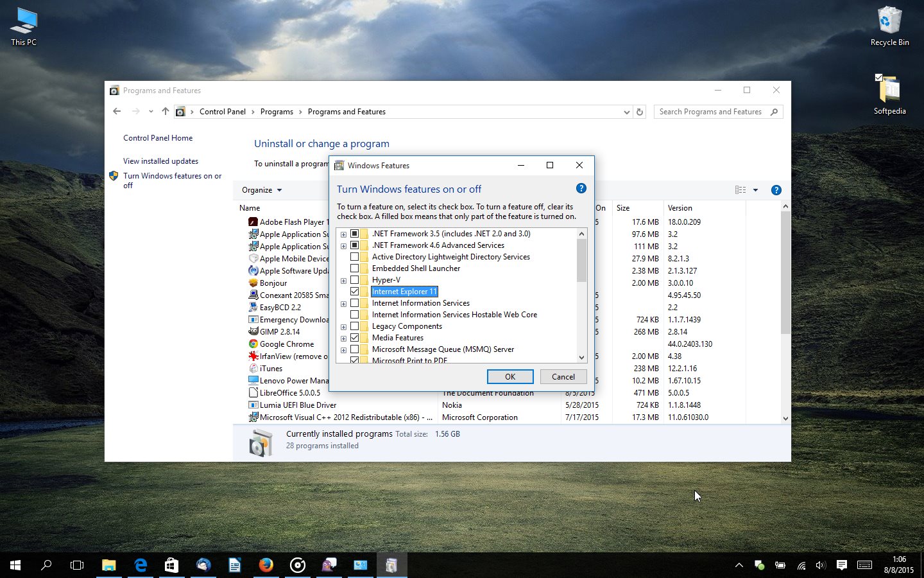
Task: Expand Media Features node
Action: coord(343,338)
